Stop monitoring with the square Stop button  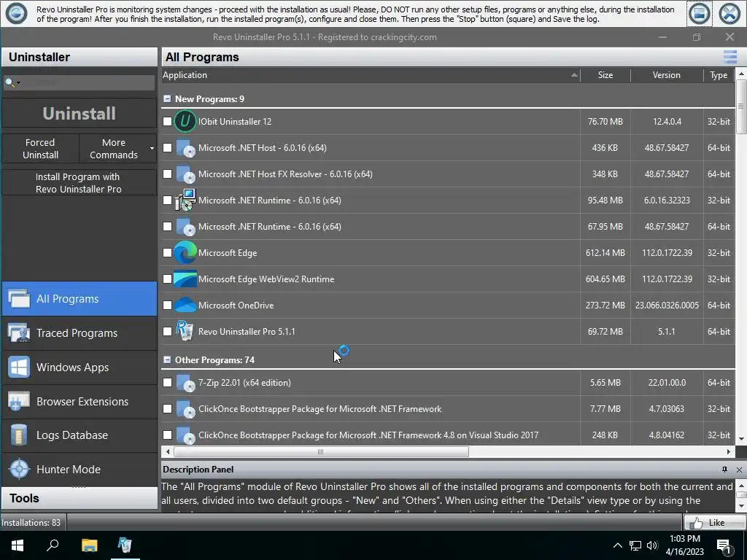point(699,14)
